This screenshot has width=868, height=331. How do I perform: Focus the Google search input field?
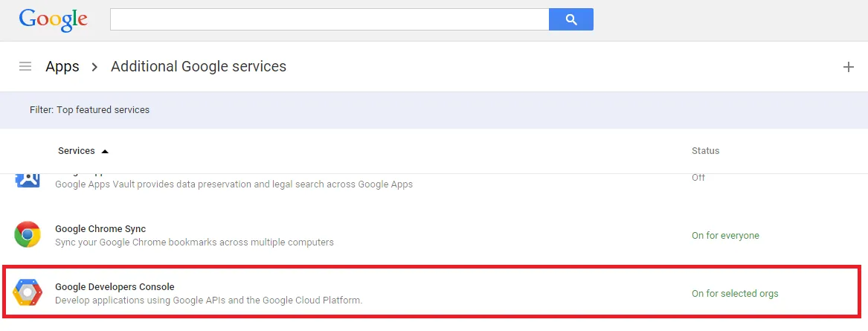(329, 19)
